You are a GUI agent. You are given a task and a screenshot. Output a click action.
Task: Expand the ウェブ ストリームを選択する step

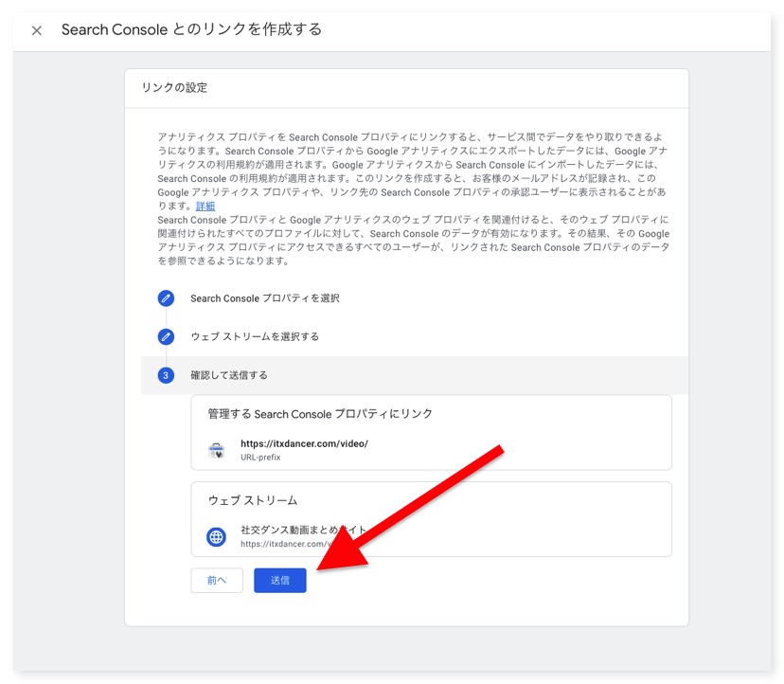255,336
